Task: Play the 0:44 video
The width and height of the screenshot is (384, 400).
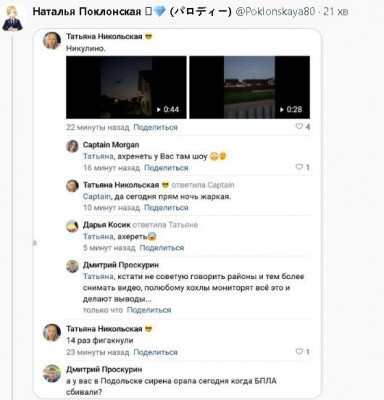Action: pyautogui.click(x=126, y=87)
